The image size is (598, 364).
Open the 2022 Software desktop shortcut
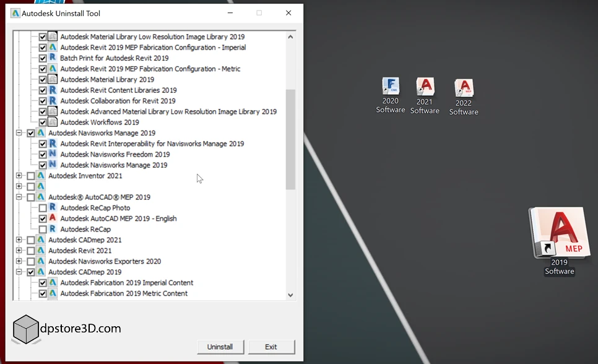pyautogui.click(x=464, y=97)
